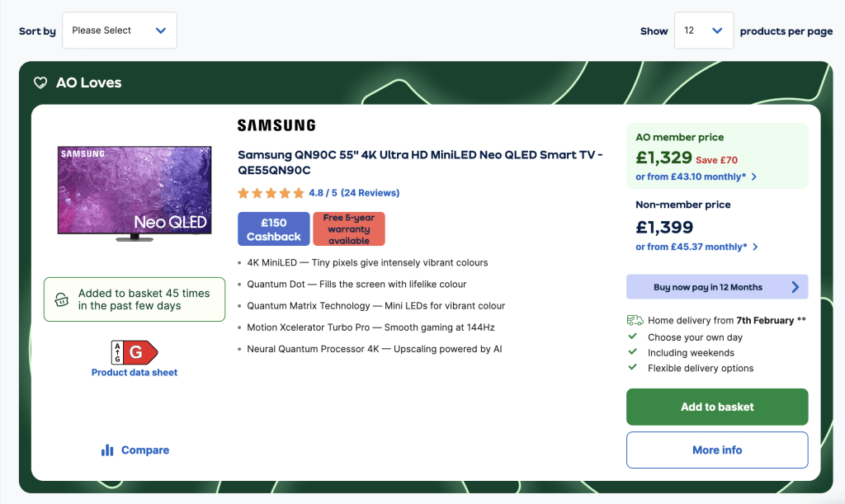Click the Samsung QN90C product title link

(x=419, y=162)
